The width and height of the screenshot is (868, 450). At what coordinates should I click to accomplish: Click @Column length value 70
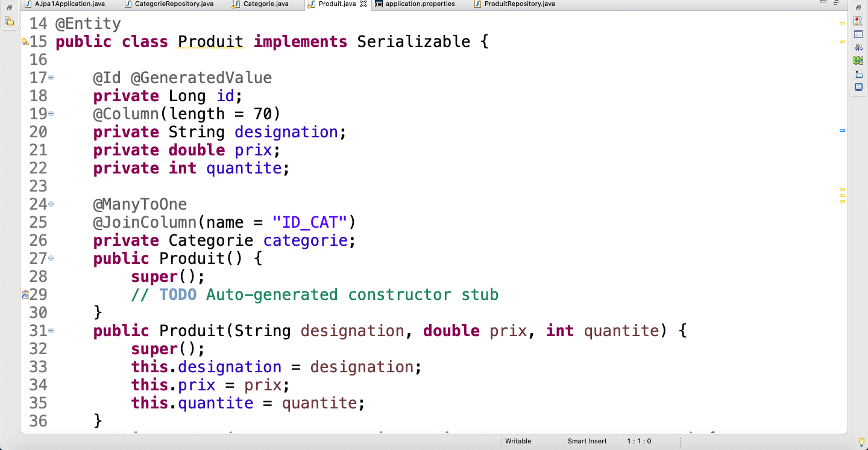coord(263,114)
